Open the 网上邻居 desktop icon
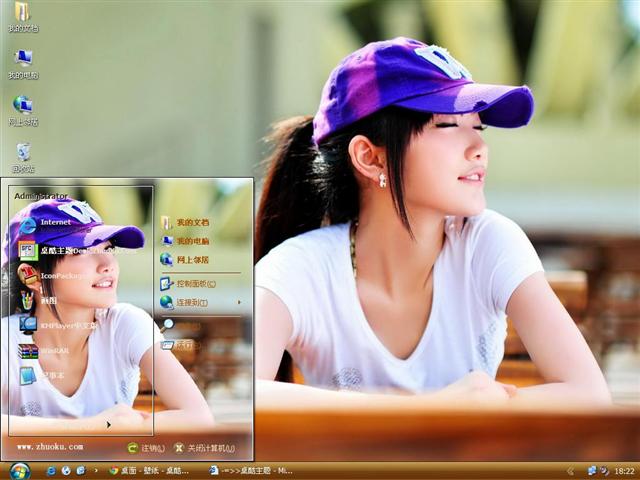The height and width of the screenshot is (480, 640). (23, 110)
